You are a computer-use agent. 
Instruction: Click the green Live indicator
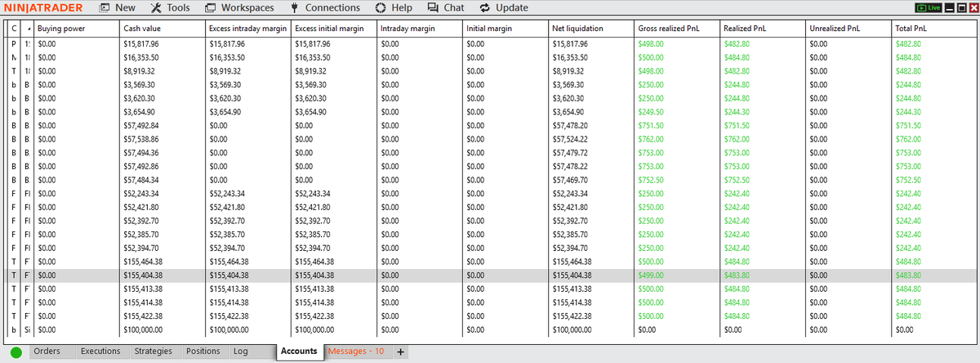[x=929, y=7]
